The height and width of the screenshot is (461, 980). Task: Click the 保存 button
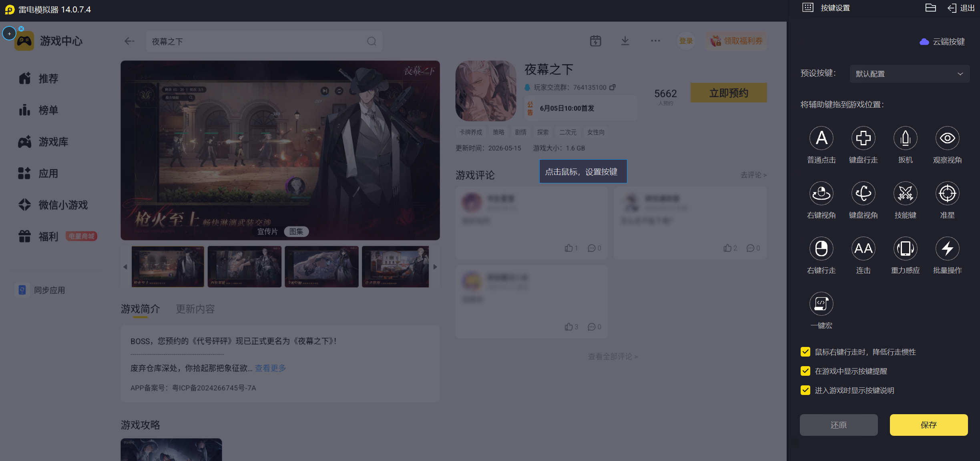click(x=929, y=425)
